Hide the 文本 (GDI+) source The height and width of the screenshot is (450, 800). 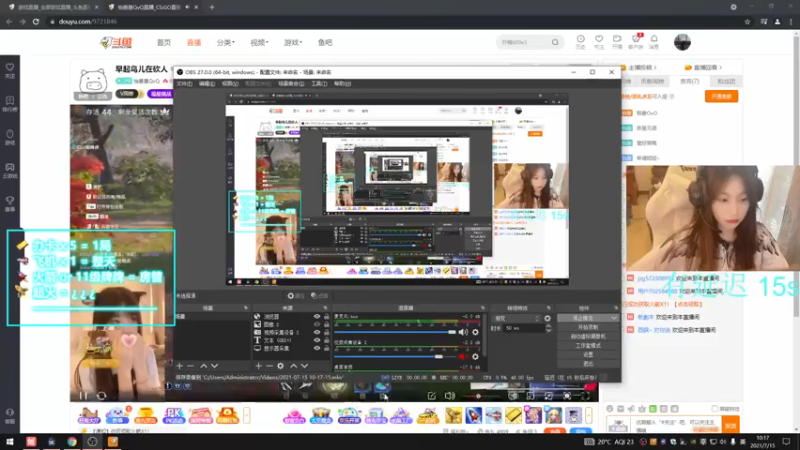pos(317,340)
